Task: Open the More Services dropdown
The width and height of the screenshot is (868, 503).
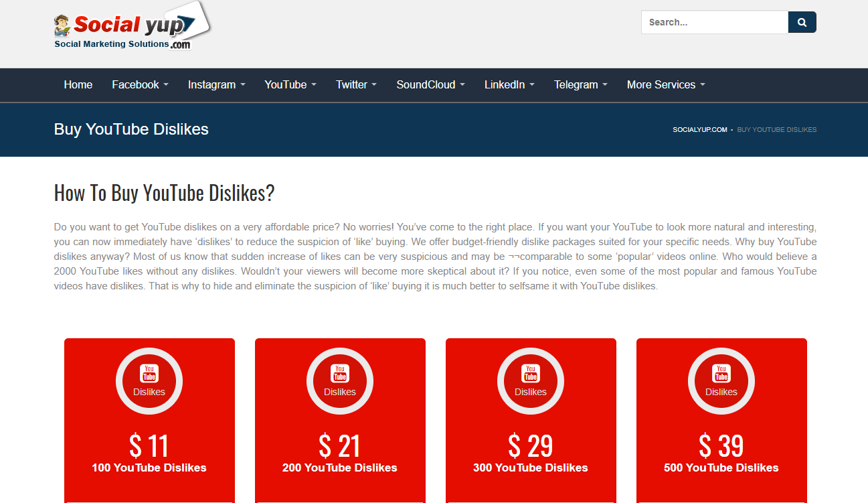Action: click(665, 84)
